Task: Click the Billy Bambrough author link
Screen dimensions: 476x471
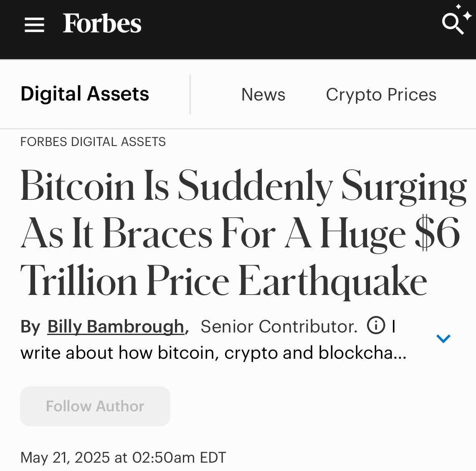Action: click(x=116, y=326)
